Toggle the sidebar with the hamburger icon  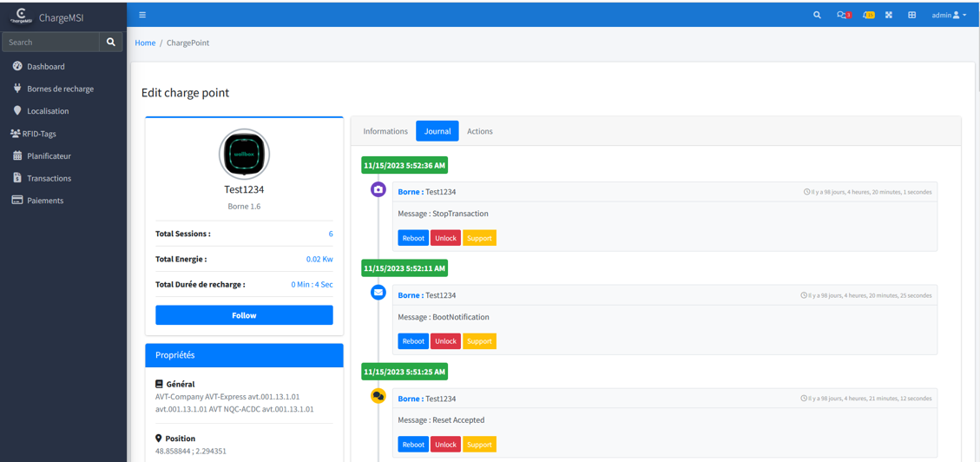142,15
